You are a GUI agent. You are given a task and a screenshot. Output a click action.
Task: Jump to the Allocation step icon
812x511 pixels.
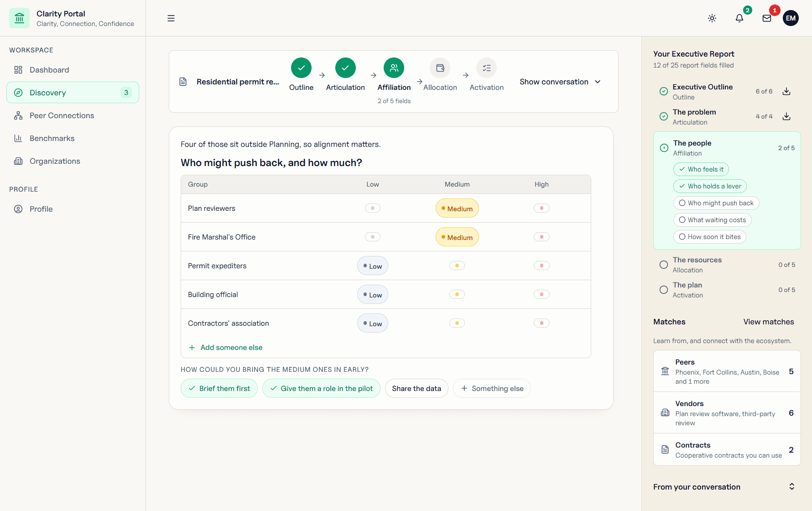440,68
